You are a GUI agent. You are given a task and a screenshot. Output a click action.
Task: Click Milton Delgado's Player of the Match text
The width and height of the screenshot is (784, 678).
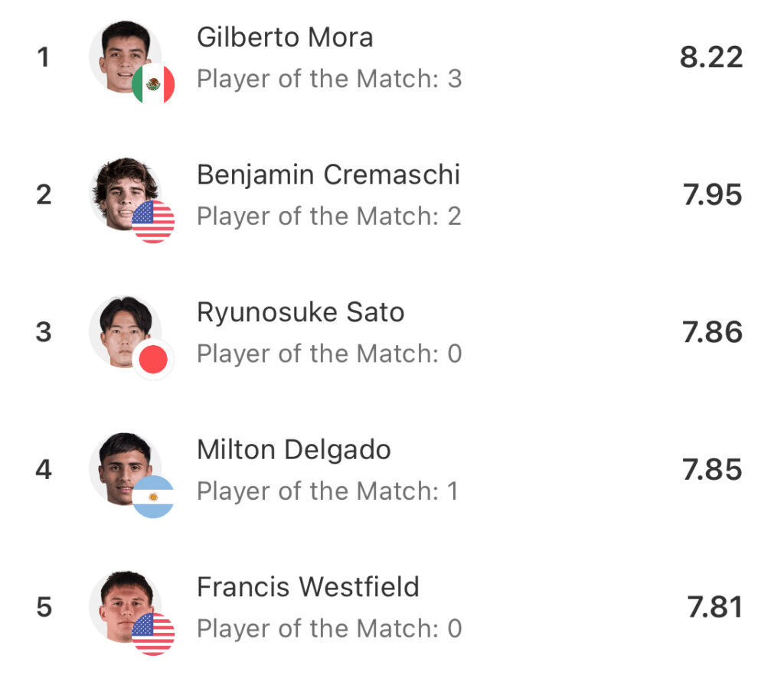point(328,491)
